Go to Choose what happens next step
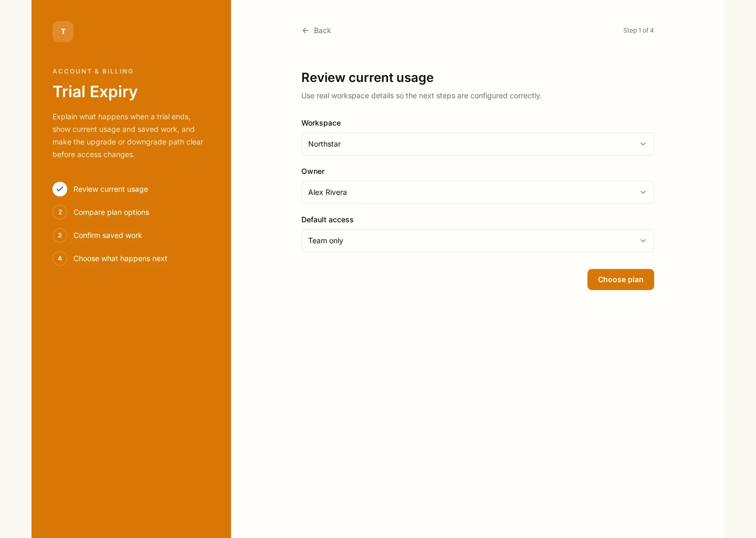The width and height of the screenshot is (756, 538). coord(120,258)
